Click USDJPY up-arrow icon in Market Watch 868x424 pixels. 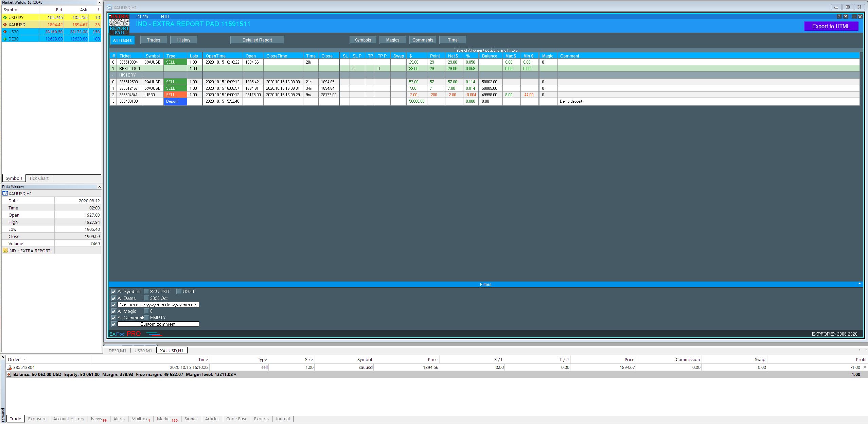tap(5, 17)
